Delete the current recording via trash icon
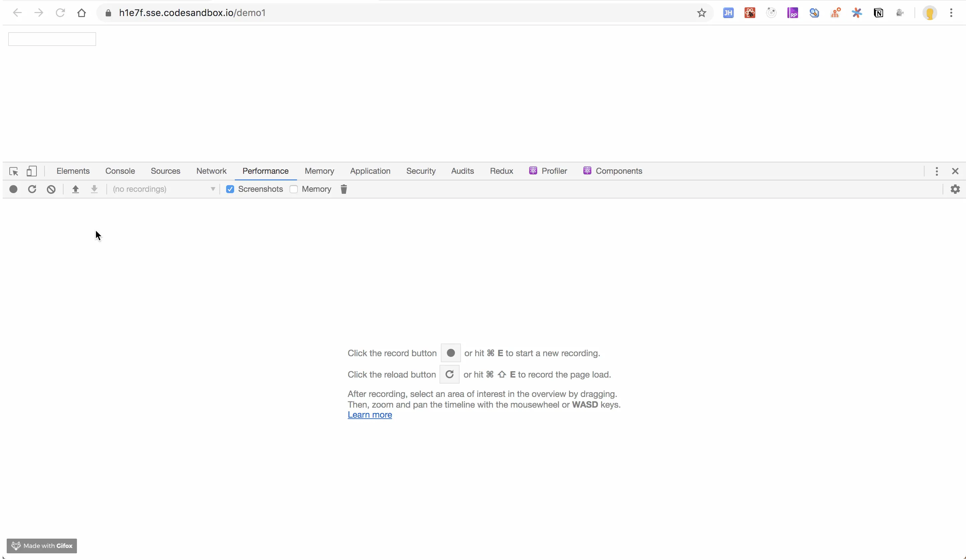The width and height of the screenshot is (966, 560). pyautogui.click(x=344, y=189)
